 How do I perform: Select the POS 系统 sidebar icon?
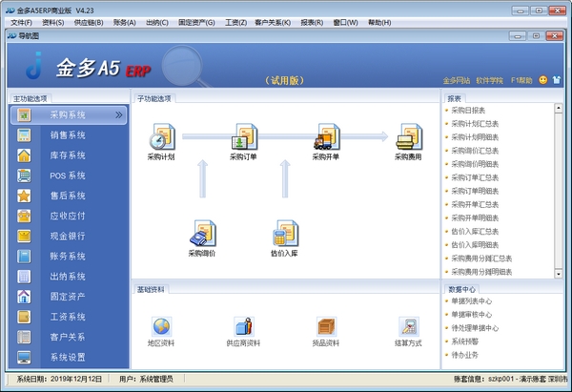(x=24, y=175)
